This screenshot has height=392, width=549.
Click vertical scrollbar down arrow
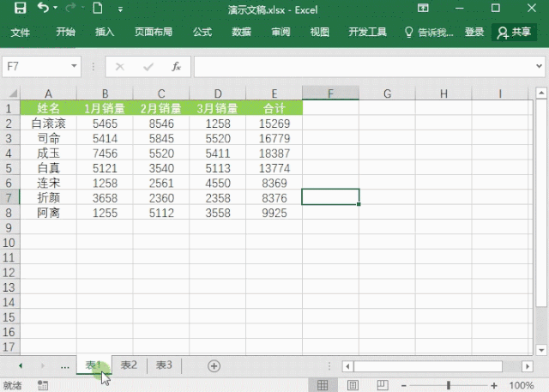[x=541, y=350]
